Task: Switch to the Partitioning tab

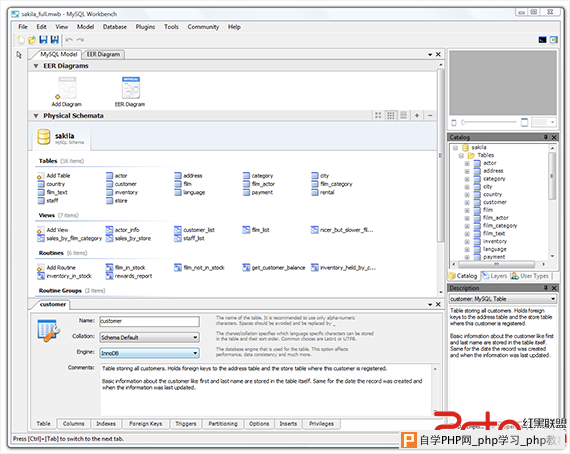Action: 223,423
